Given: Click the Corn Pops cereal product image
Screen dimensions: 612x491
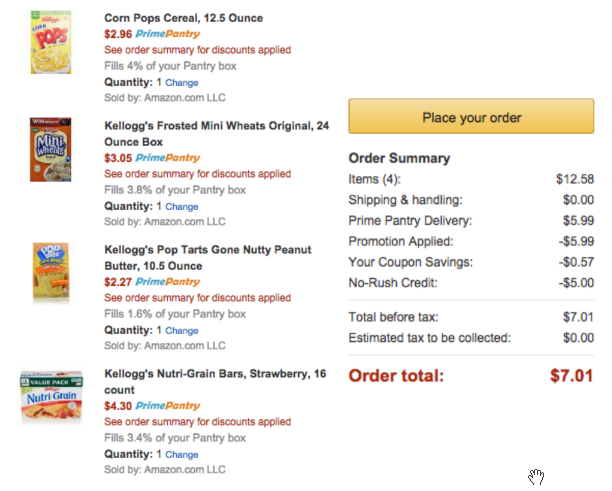Looking at the screenshot, I should click(50, 43).
